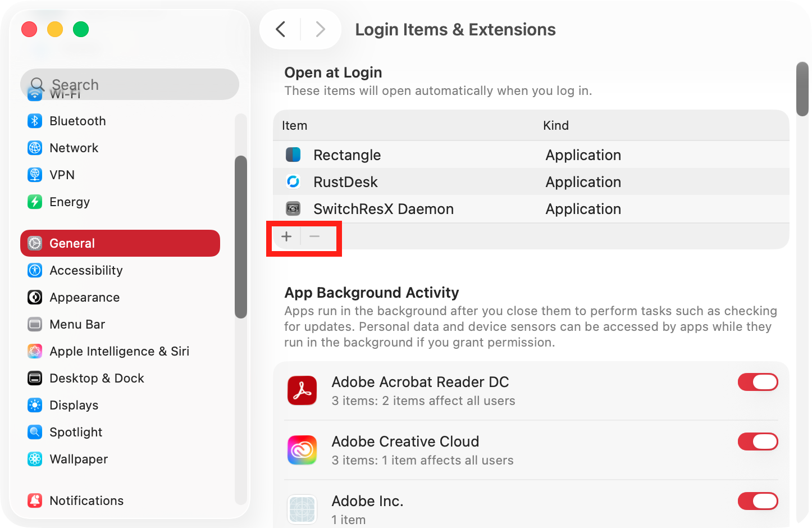This screenshot has height=528, width=812.
Task: Click the Bluetooth icon in sidebar
Action: (35, 121)
